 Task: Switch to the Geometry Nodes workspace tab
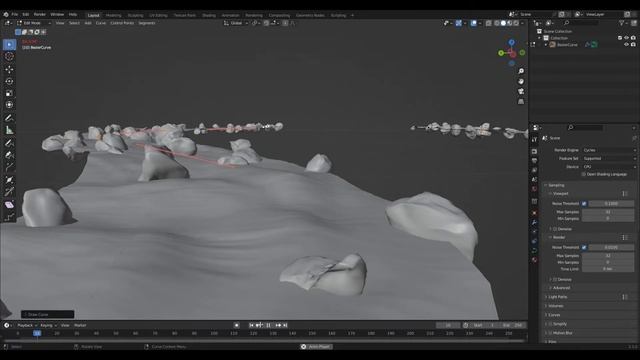pos(310,15)
